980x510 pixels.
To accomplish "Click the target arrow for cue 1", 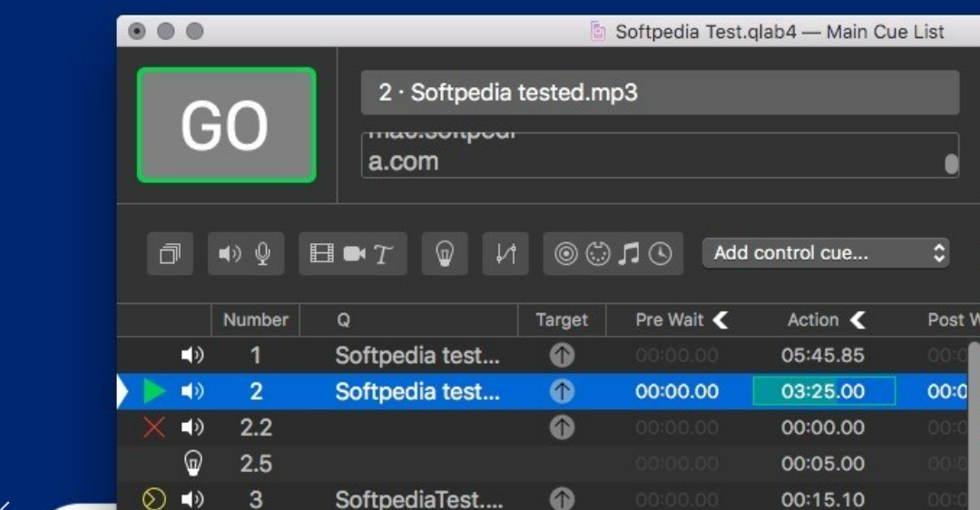I will tap(562, 356).
